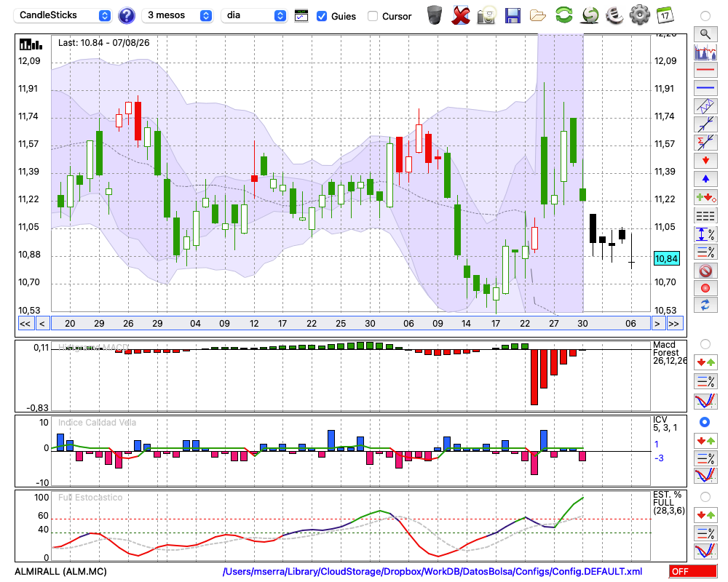The image size is (728, 582).
Task: Open the settings gear icon
Action: click(x=640, y=15)
